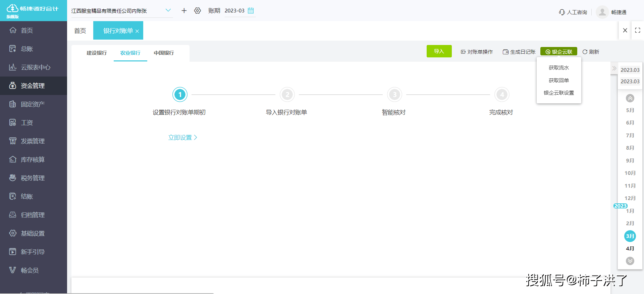Open 发票管理 in the sidebar
This screenshot has height=294, width=644.
33,141
